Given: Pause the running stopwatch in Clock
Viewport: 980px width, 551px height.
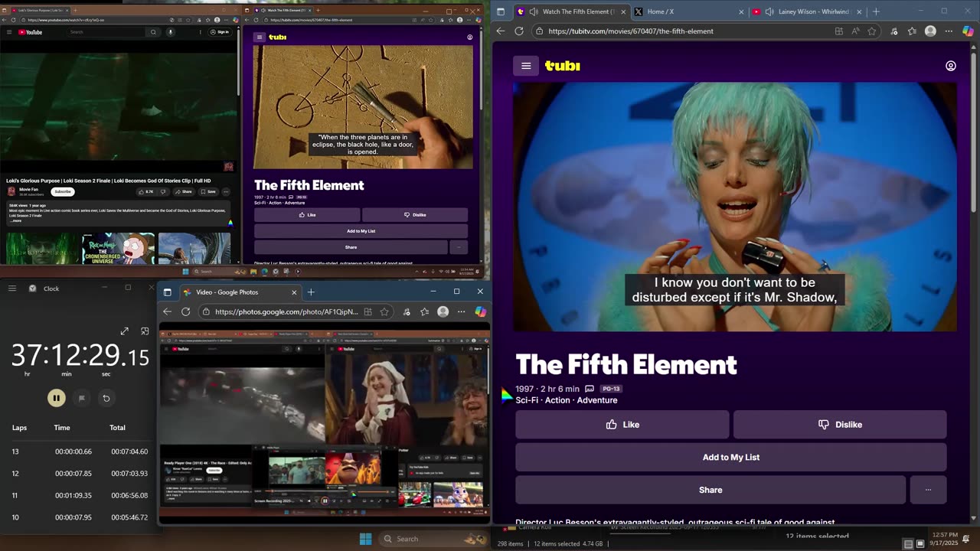Looking at the screenshot, I should [56, 398].
